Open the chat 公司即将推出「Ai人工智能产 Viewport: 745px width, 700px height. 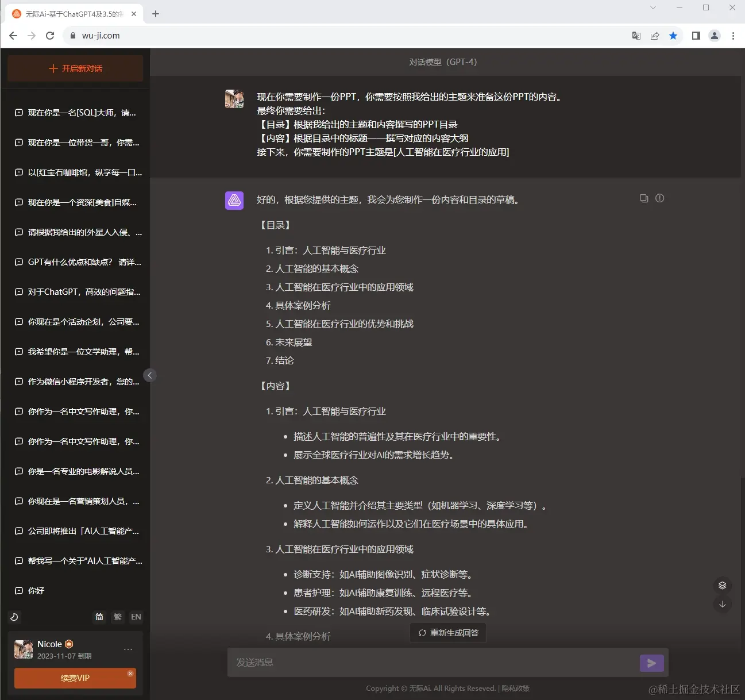tap(75, 531)
